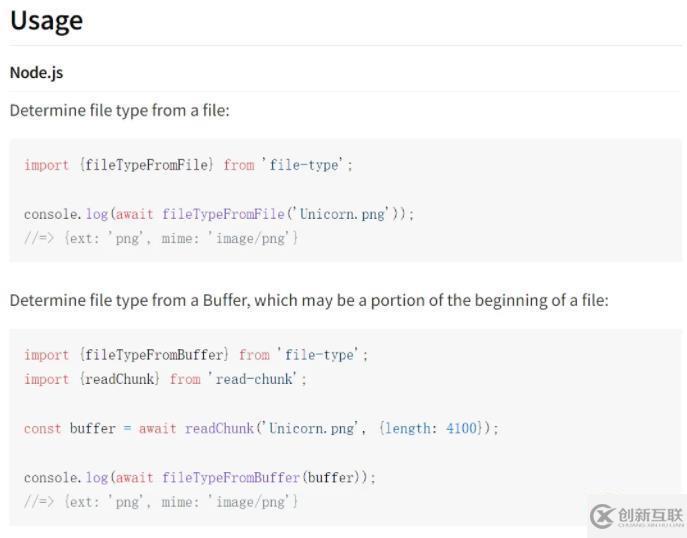Click the first output comment with image/png

pos(161,239)
